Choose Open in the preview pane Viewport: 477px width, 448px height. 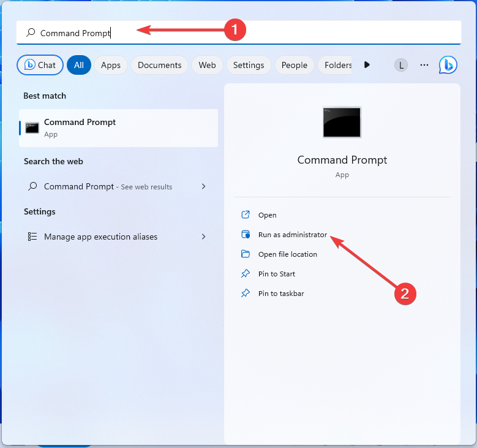[267, 215]
